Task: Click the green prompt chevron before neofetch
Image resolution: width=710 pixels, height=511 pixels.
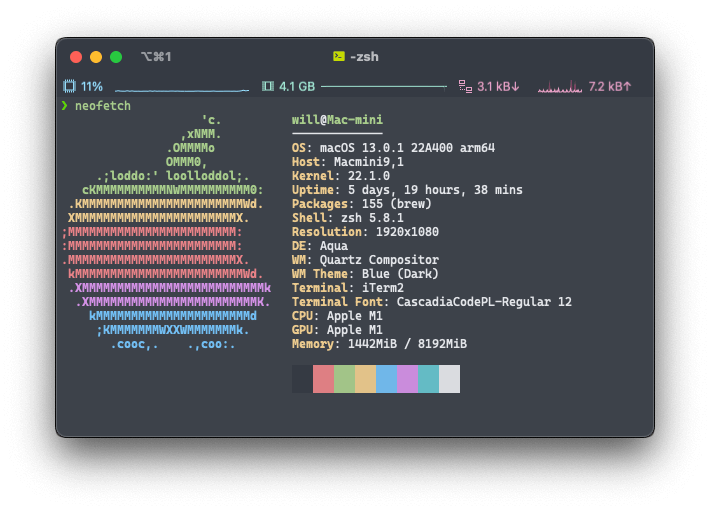Action: pos(65,106)
